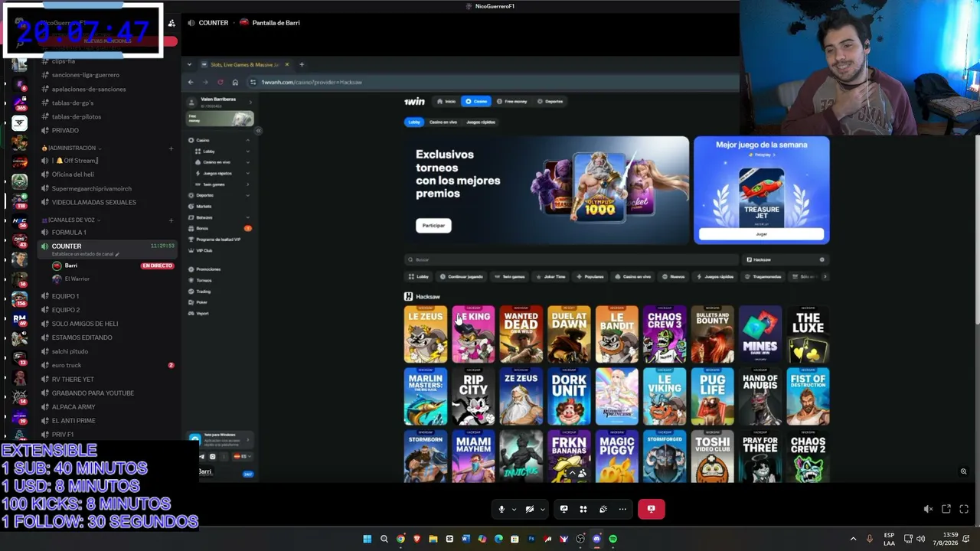Open Spotify from the taskbar
This screenshot has width=980, height=551.
pyautogui.click(x=613, y=539)
